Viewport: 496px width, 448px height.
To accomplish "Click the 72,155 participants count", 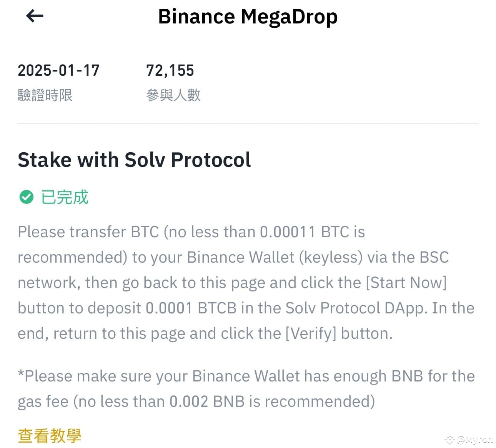I will (170, 70).
